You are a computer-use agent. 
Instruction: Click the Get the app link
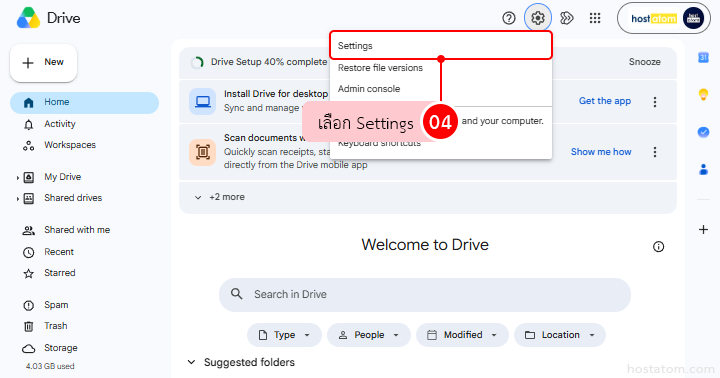tap(605, 101)
